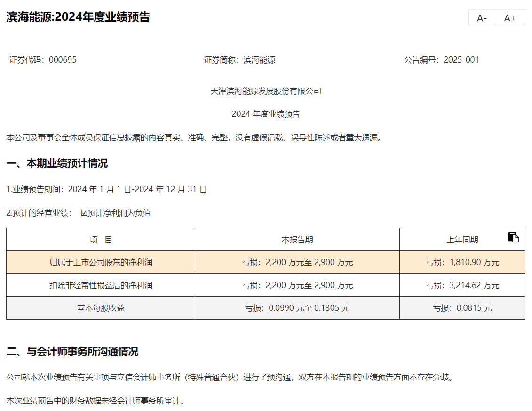The image size is (532, 411).
Task: Select the page title 滨海能源:2024年度业绩预告
Action: [x=79, y=17]
